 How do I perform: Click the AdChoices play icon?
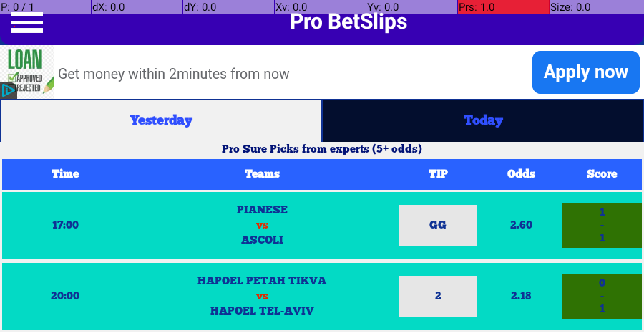8,90
